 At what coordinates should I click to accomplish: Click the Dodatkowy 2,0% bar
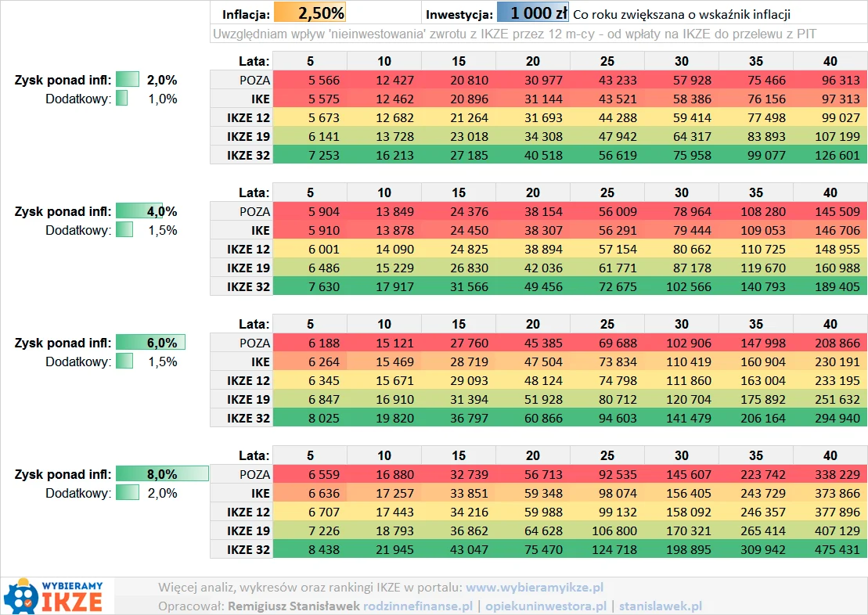[128, 493]
